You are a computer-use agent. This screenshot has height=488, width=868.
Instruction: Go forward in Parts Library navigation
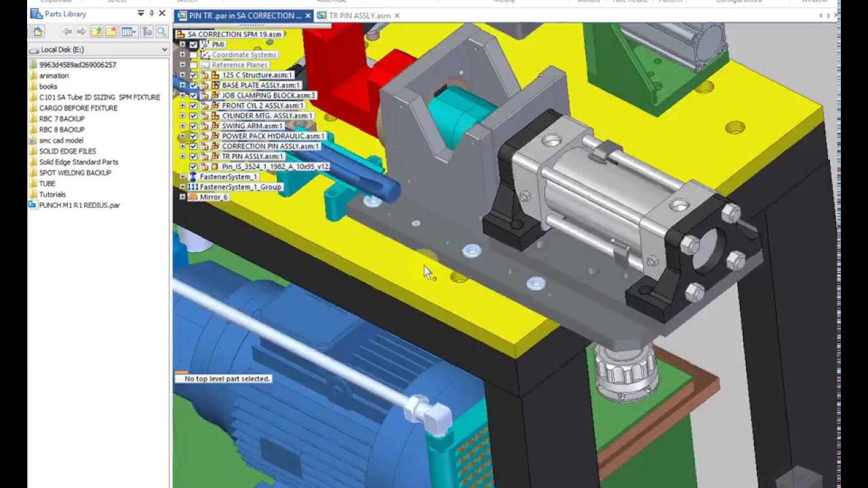click(81, 31)
